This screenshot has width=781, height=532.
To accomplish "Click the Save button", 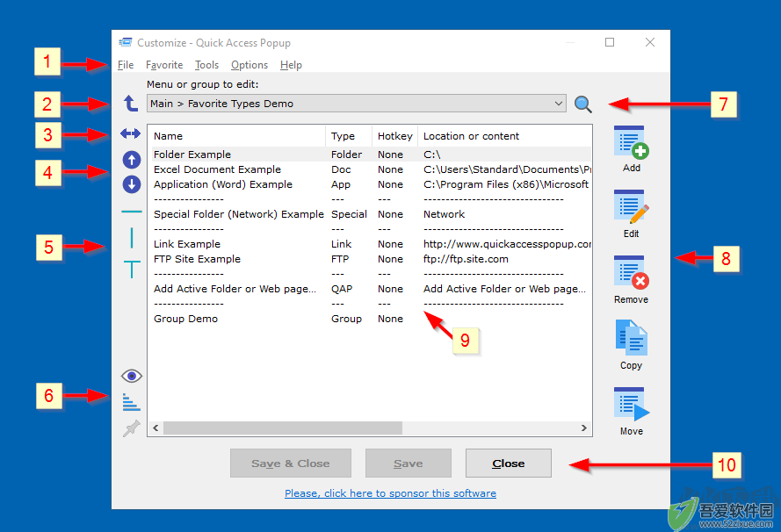I will click(408, 464).
